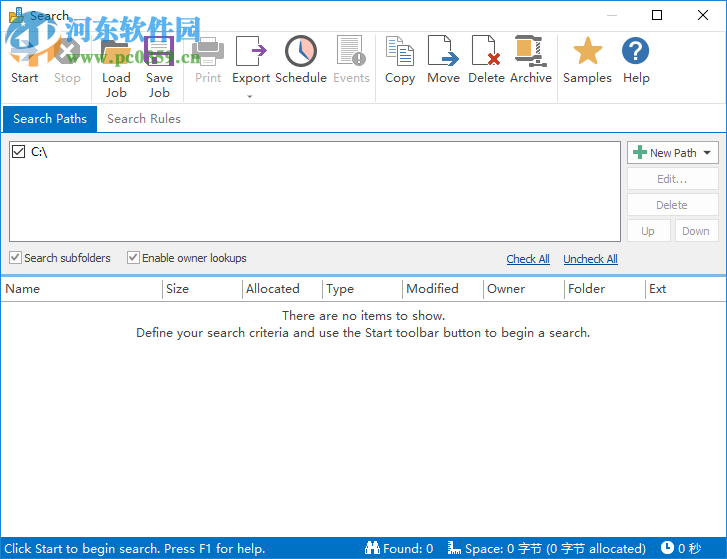Click the Stop toolbar icon
The width and height of the screenshot is (727, 559).
[x=67, y=51]
